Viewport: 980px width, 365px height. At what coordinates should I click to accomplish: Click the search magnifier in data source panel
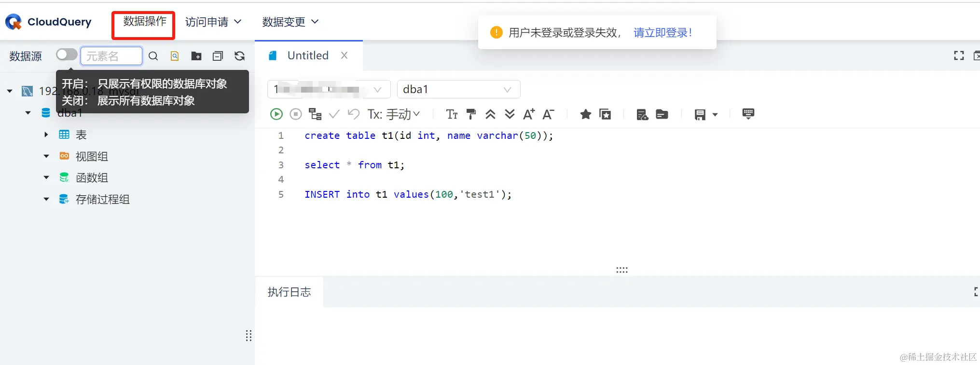click(153, 56)
